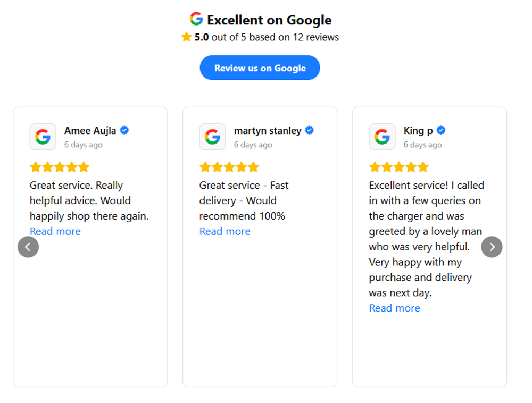Click the verified badge next to Amee Aujla

point(124,130)
